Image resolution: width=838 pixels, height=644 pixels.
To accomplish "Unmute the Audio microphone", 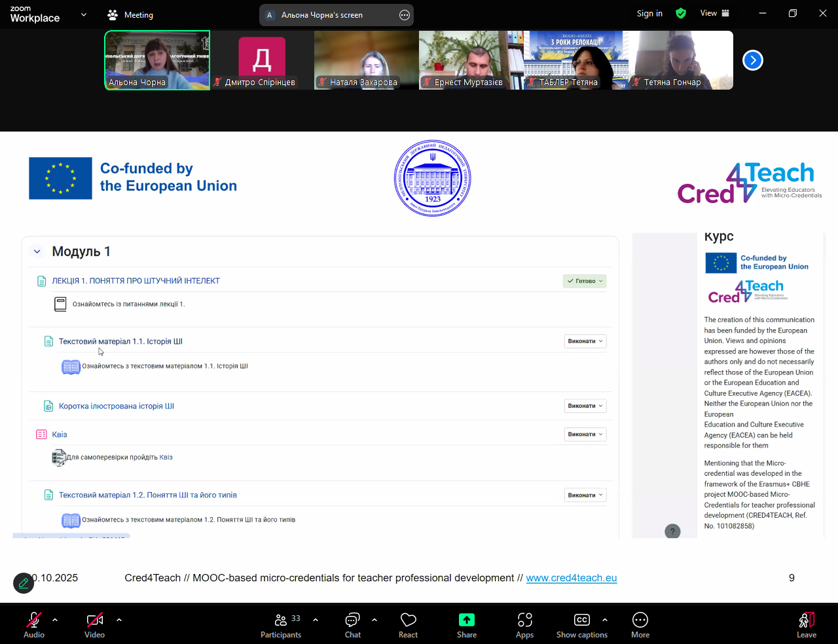I will click(33, 620).
